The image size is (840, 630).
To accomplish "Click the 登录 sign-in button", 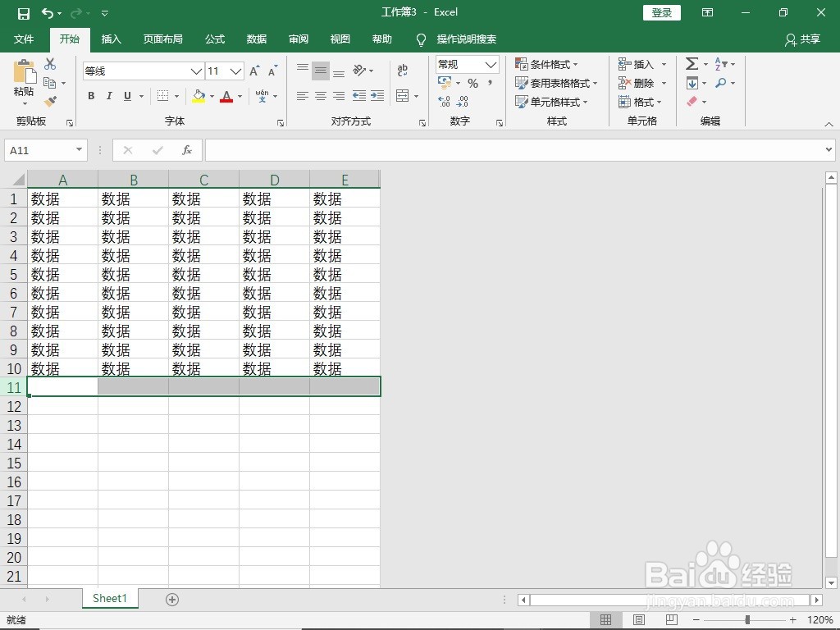I will point(661,12).
